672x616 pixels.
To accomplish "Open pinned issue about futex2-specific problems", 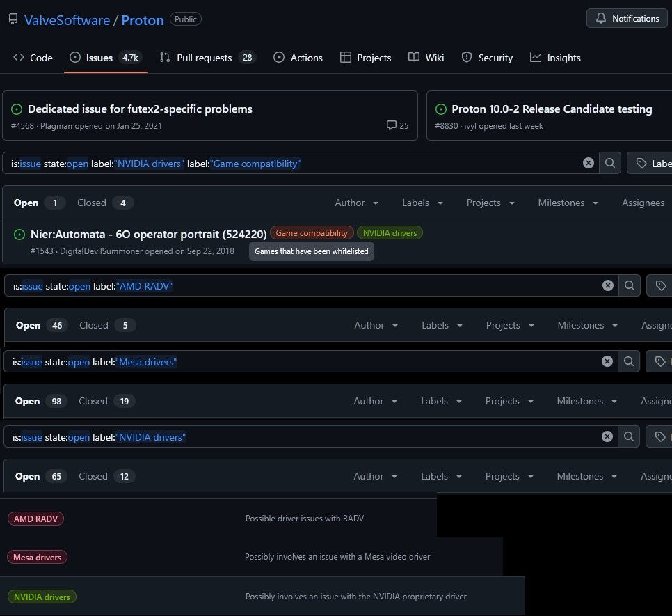I will point(140,109).
